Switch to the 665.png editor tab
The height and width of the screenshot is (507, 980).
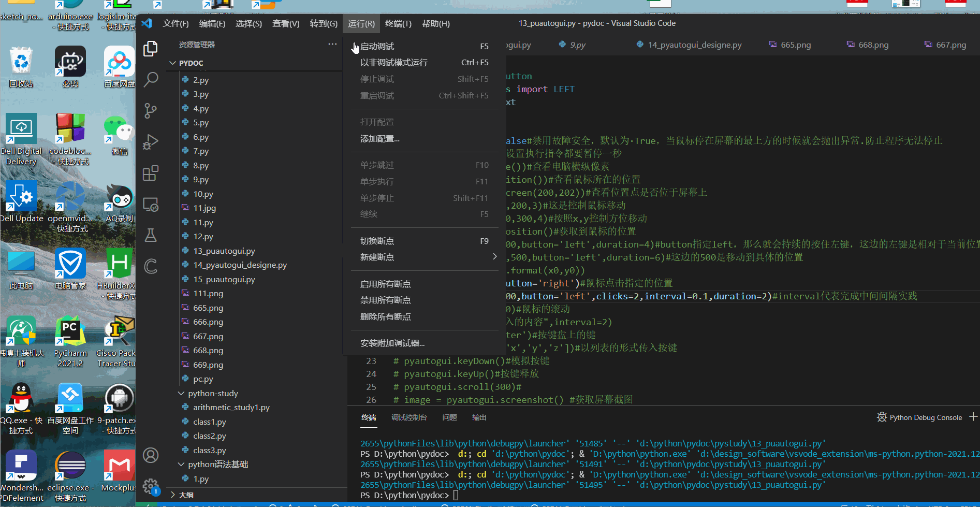pos(790,45)
